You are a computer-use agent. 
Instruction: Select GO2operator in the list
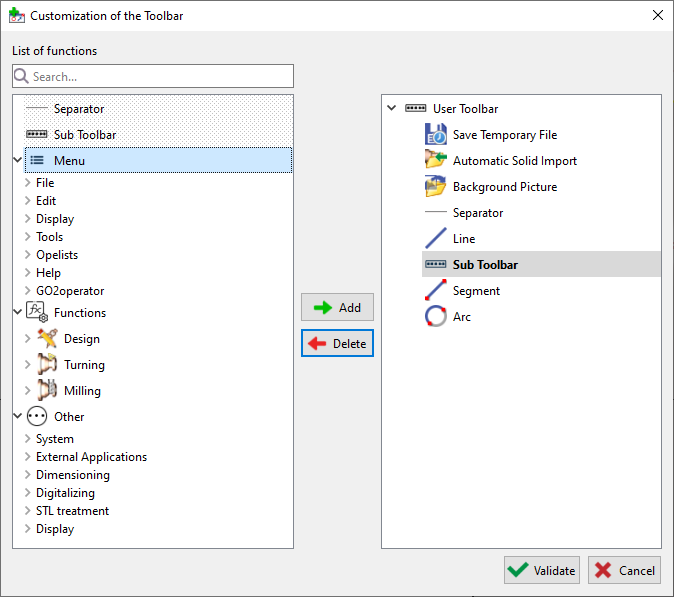click(x=69, y=291)
